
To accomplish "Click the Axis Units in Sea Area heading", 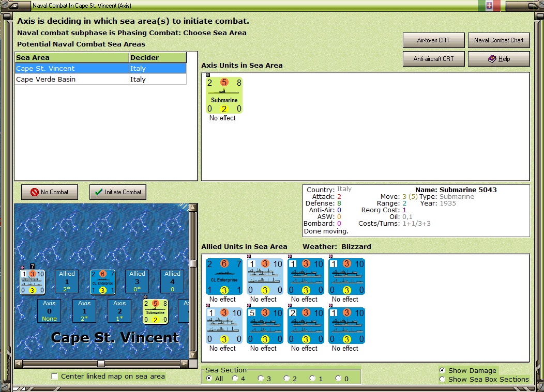I will pyautogui.click(x=242, y=65).
